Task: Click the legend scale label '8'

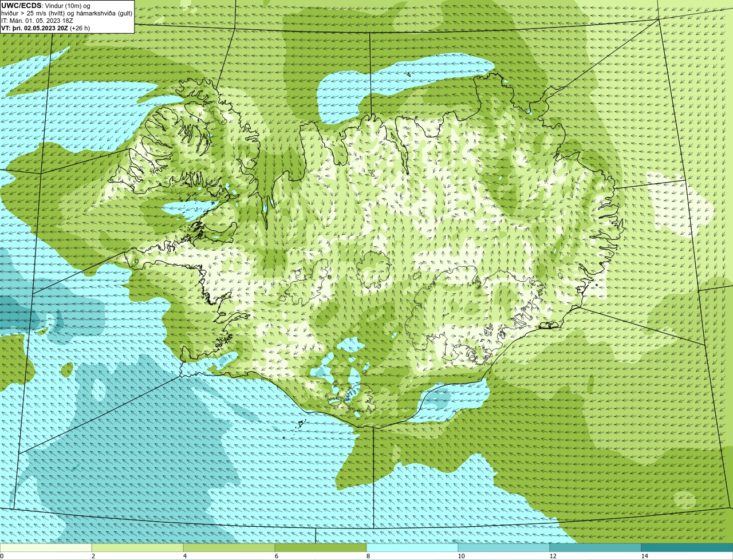Action: point(368,556)
